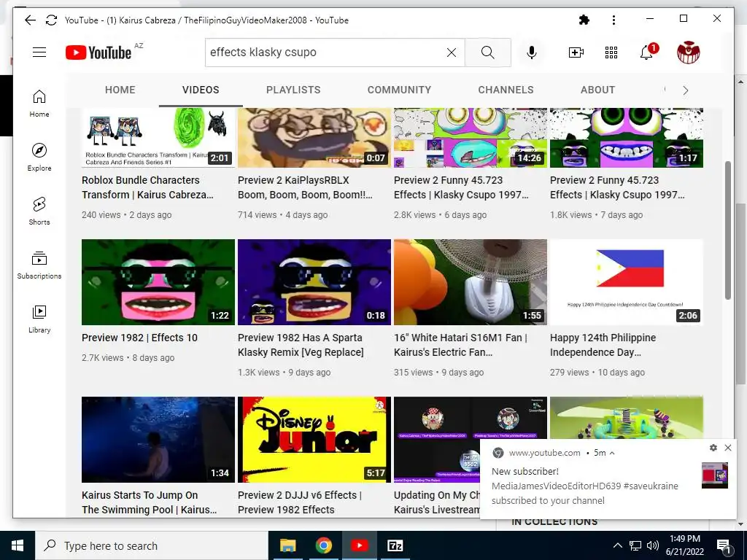Click the taskbar Type here to search box
The width and height of the screenshot is (747, 560).
[x=152, y=545]
